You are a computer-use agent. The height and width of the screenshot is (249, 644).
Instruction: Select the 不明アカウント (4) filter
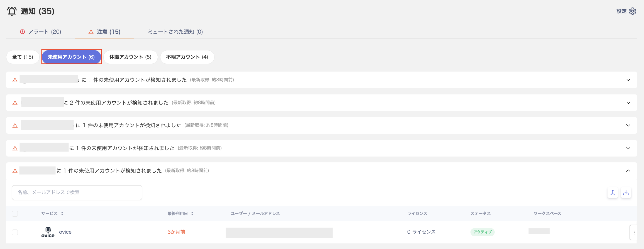pyautogui.click(x=187, y=57)
